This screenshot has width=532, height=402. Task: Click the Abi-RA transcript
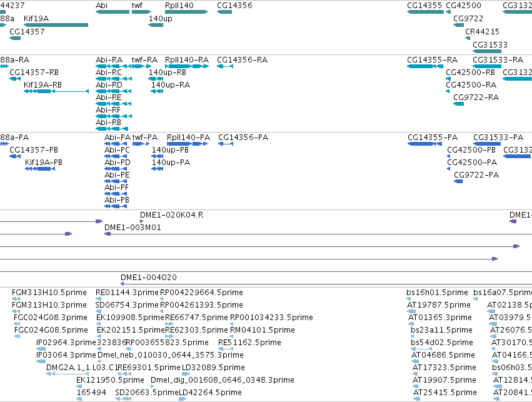[x=114, y=66]
